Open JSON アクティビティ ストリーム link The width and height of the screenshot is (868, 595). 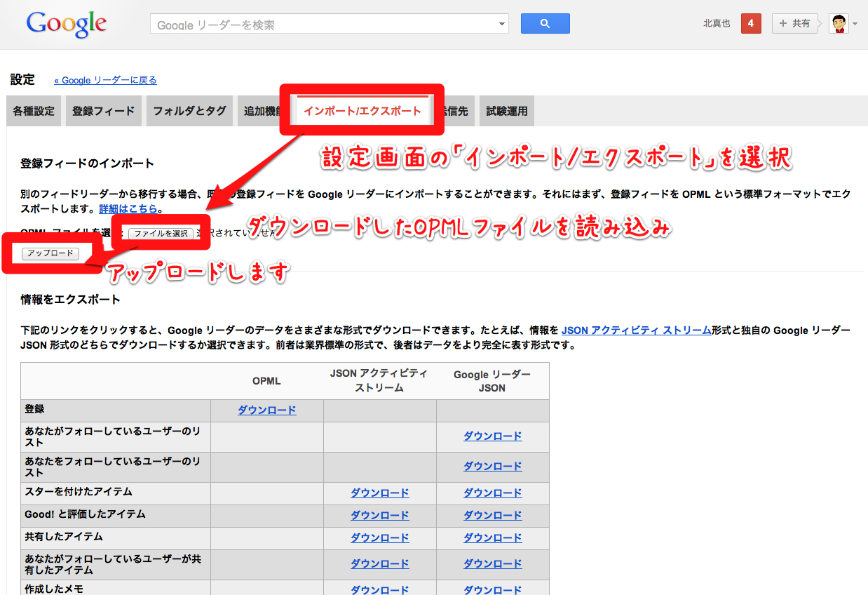tap(636, 330)
